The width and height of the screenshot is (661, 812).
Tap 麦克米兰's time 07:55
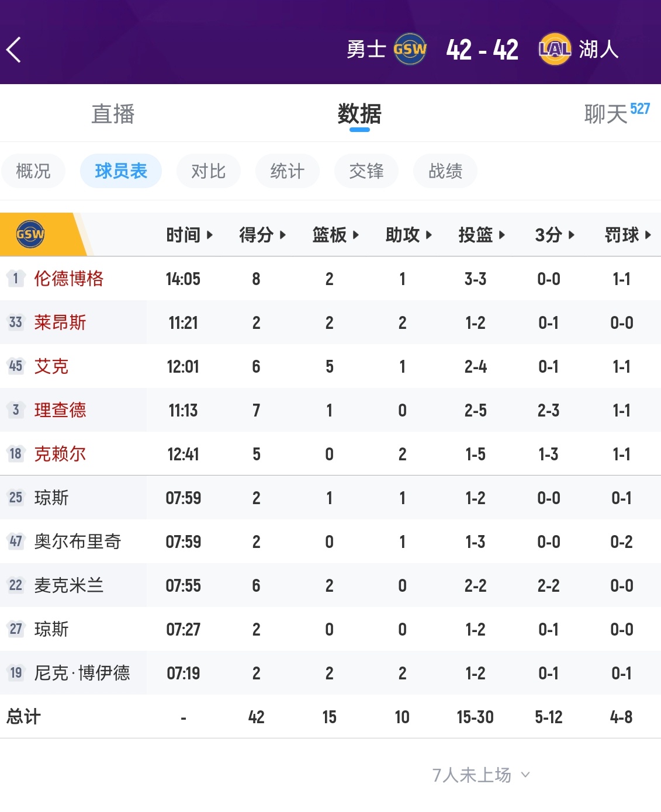(183, 585)
